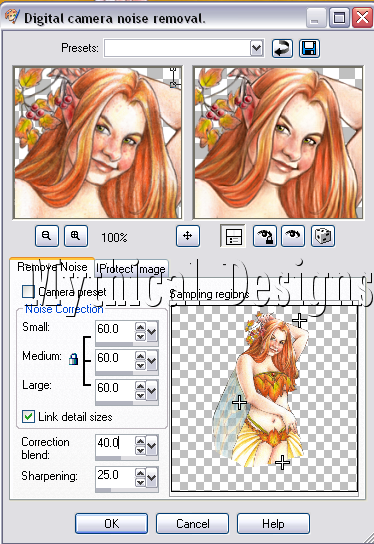The image size is (374, 544).
Task: Click the Large noise value field
Action: click(x=115, y=388)
